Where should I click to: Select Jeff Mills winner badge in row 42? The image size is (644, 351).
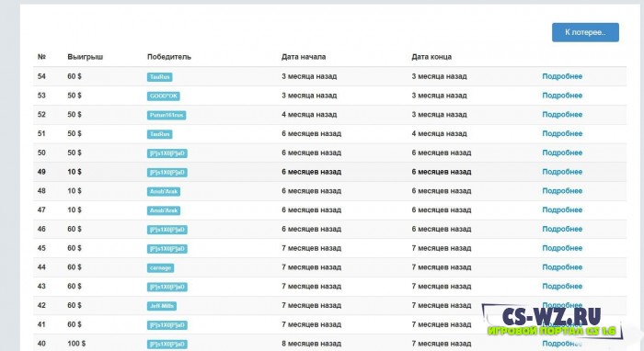[162, 306]
